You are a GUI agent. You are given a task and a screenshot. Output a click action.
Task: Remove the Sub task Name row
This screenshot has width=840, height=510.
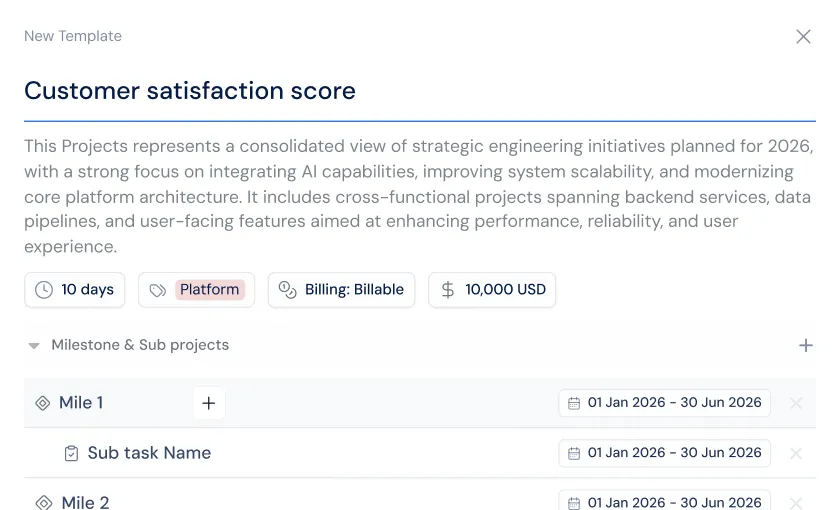796,453
